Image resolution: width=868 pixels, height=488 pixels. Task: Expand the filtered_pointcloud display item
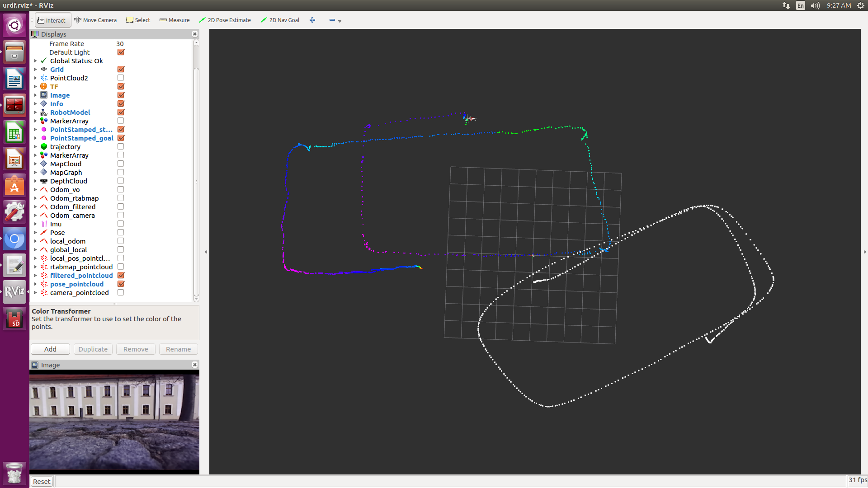(x=35, y=276)
